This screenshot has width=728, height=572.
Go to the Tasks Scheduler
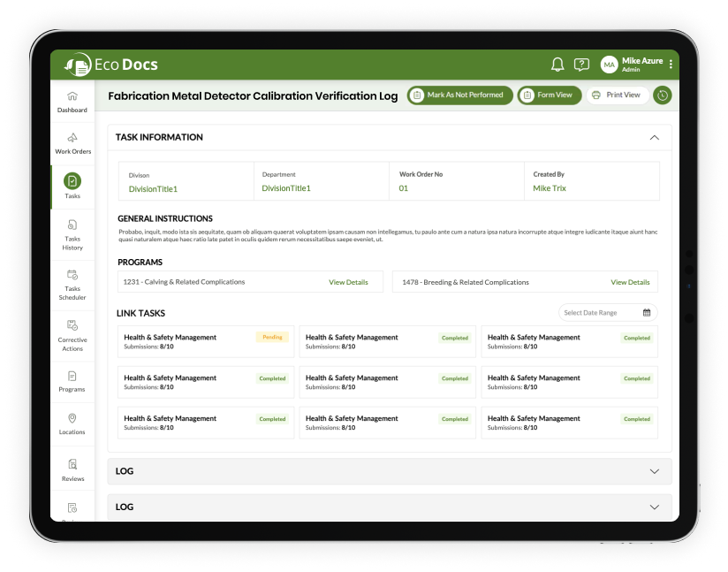click(x=72, y=286)
